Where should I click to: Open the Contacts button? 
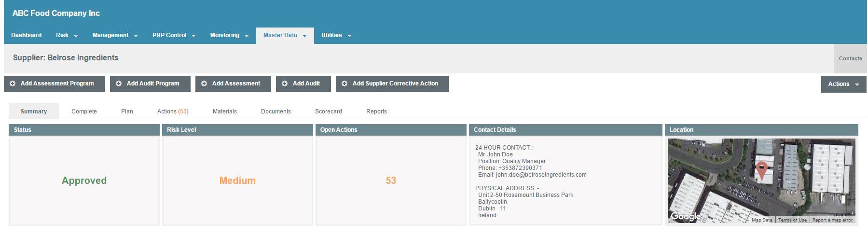pos(850,58)
